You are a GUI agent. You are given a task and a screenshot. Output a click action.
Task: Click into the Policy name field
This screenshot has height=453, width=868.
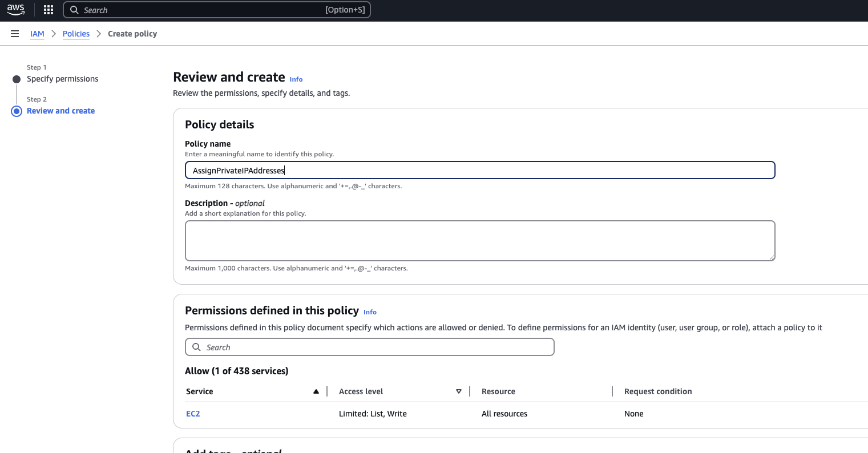(x=480, y=170)
